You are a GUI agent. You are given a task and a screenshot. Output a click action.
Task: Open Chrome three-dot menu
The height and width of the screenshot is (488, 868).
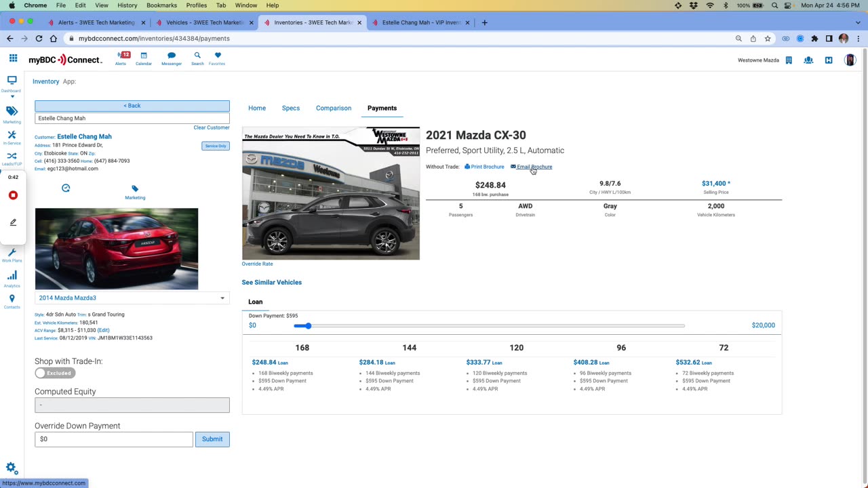coord(859,39)
